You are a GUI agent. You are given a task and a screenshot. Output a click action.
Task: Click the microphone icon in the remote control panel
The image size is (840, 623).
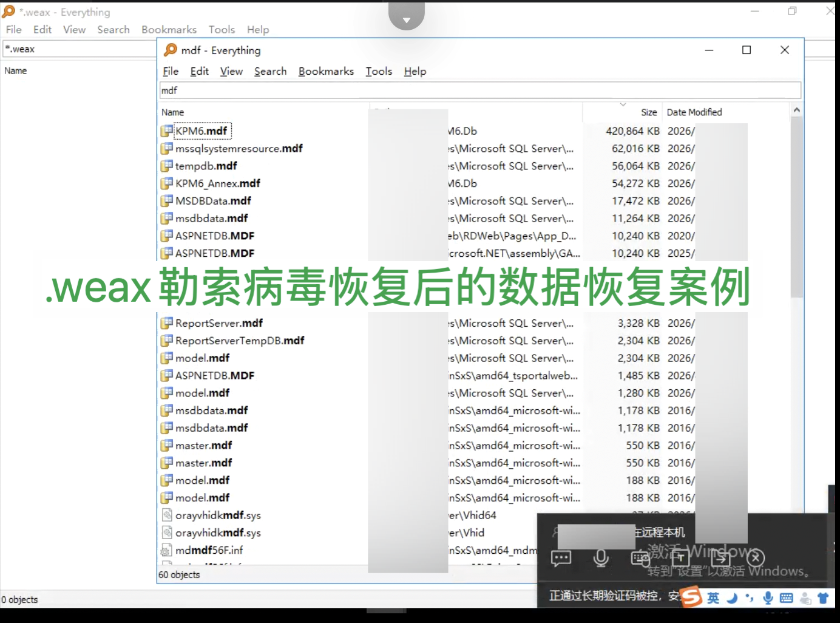[x=601, y=557]
